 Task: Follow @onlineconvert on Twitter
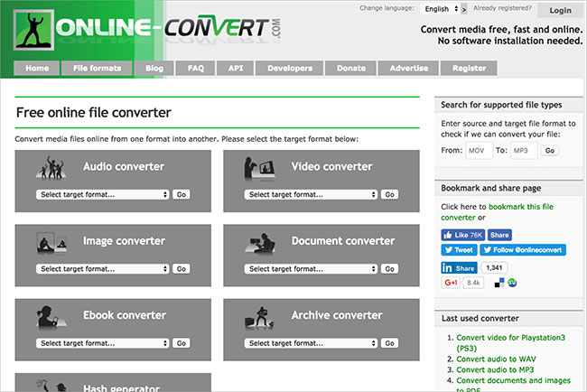point(523,249)
